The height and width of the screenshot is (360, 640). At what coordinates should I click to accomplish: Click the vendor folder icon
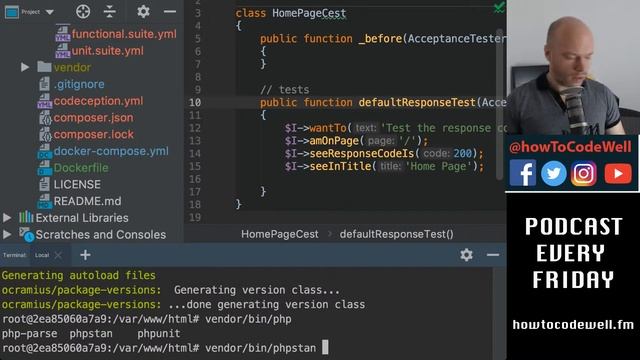(44, 67)
